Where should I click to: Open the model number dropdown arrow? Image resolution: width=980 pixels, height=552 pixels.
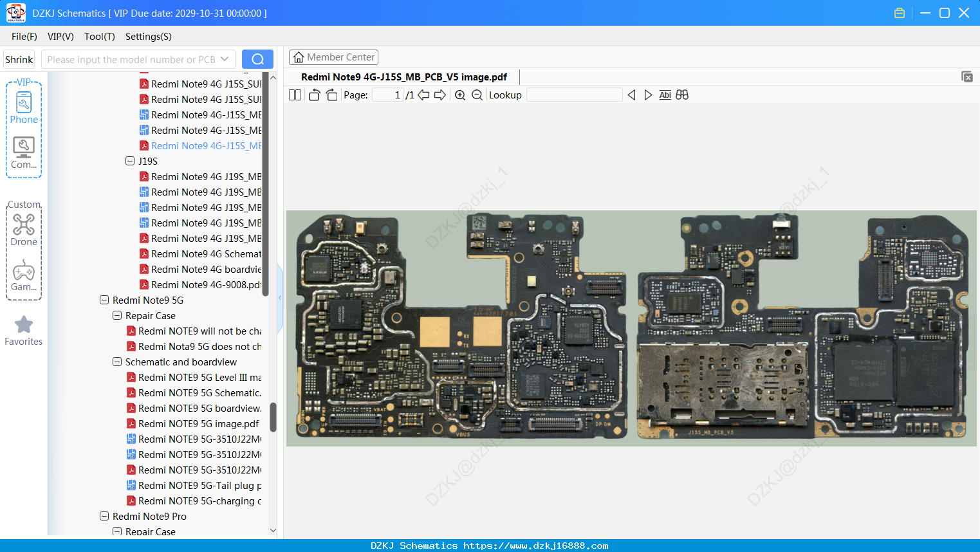225,59
